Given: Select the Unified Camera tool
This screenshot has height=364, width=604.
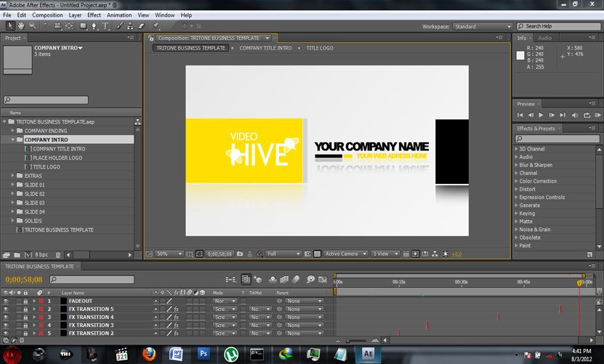Looking at the screenshot, I should (57, 26).
